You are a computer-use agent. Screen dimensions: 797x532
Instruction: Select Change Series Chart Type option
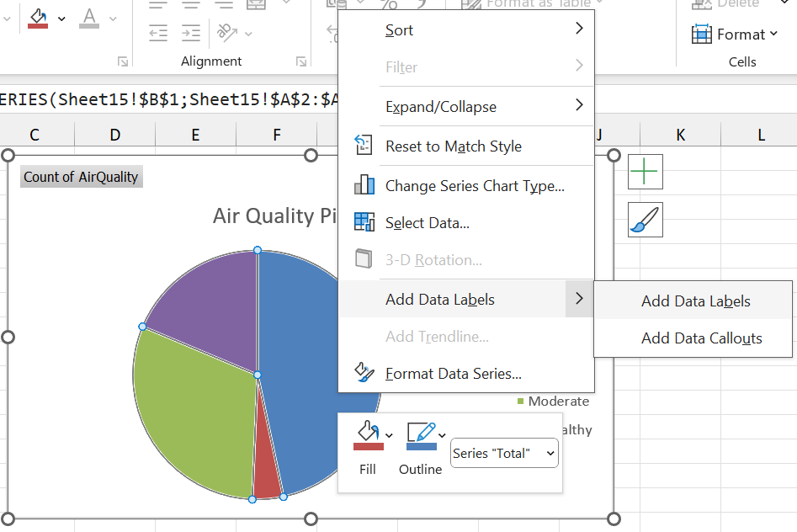[474, 186]
